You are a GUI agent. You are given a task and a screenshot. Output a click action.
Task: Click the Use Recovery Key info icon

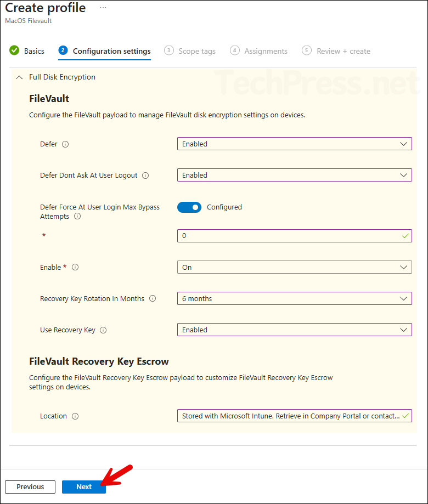(103, 330)
